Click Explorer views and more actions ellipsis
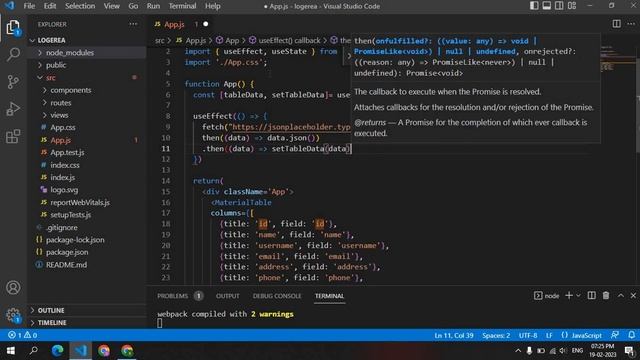Screen dimensions: 640x360 [x=133, y=24]
